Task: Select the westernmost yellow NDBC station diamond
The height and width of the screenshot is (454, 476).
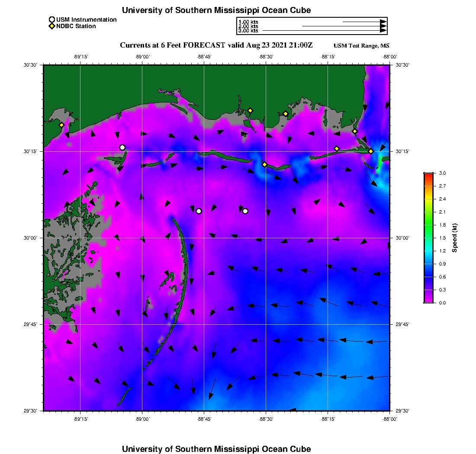Action: (61, 125)
